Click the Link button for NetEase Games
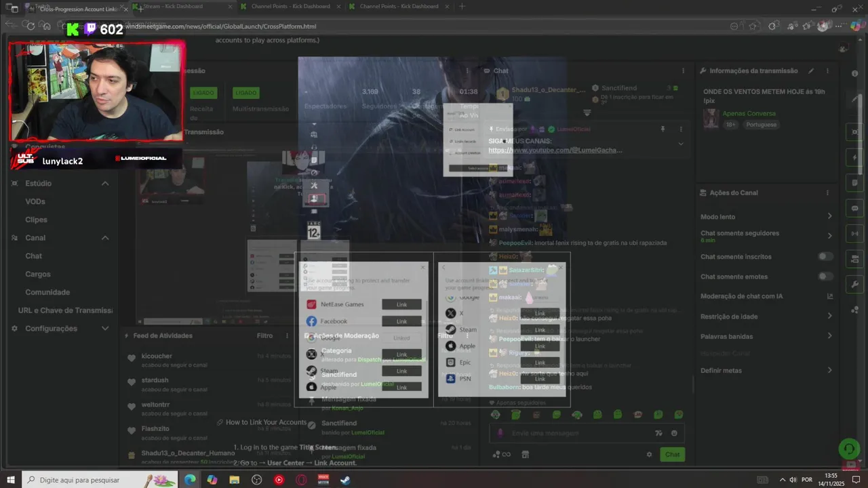Viewport: 868px width, 488px height. (x=401, y=304)
